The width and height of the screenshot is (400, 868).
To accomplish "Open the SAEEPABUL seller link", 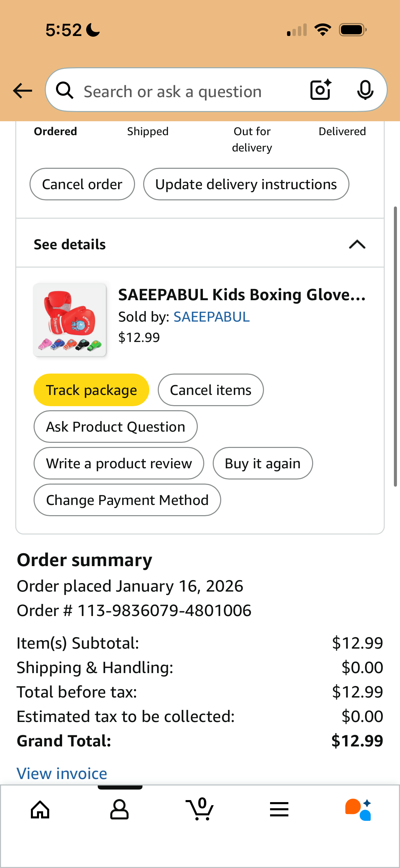I will point(211,317).
